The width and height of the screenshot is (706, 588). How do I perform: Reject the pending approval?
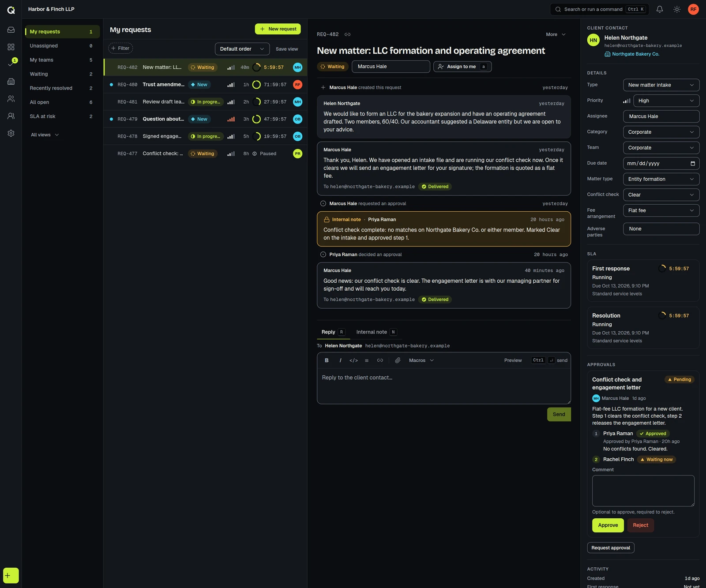pos(640,525)
